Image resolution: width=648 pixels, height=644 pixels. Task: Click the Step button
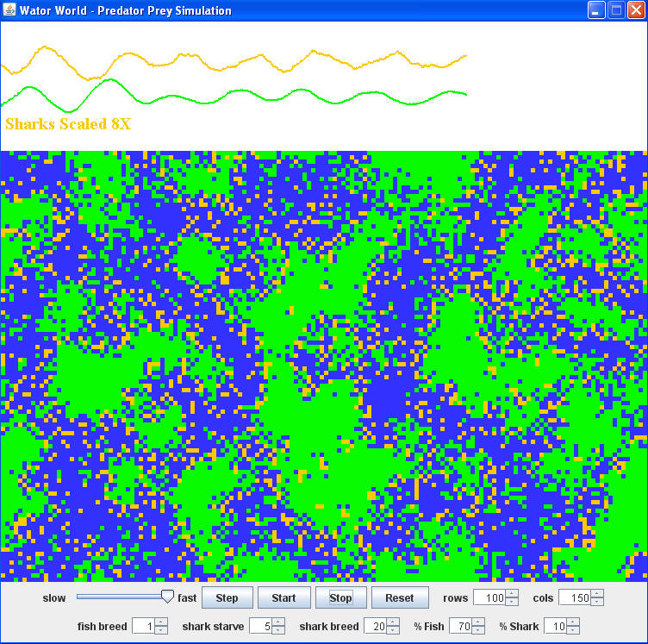[x=227, y=597]
